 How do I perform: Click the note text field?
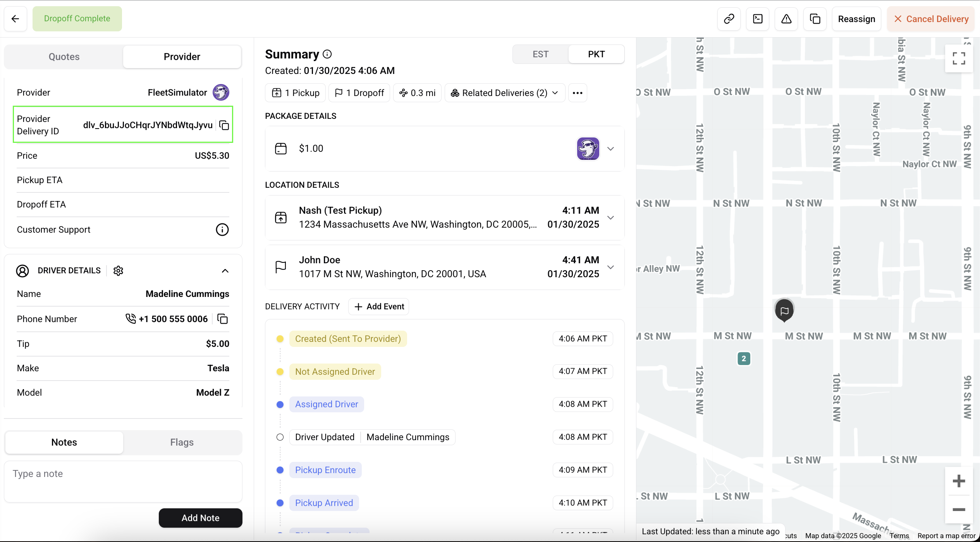pos(123,481)
